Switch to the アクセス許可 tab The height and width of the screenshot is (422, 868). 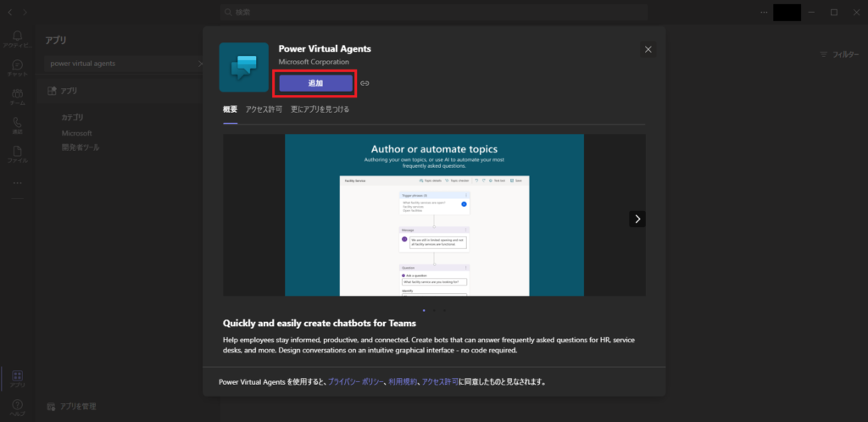click(264, 109)
